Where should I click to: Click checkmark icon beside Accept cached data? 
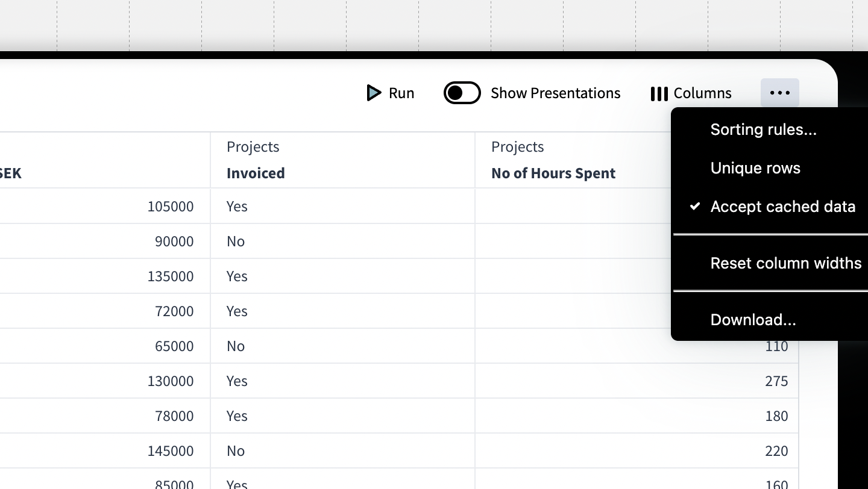(x=695, y=207)
